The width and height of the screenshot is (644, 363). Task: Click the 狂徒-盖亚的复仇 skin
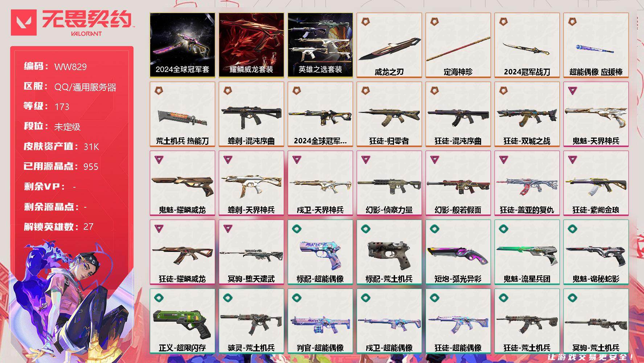(x=527, y=183)
